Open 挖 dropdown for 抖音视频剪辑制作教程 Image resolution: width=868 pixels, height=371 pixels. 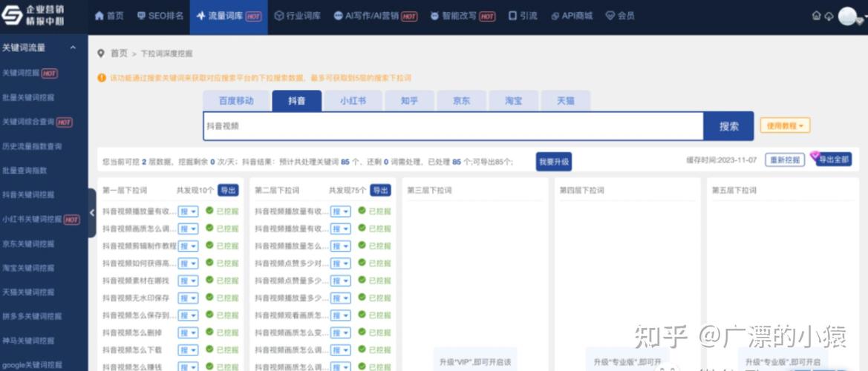pyautogui.click(x=188, y=246)
